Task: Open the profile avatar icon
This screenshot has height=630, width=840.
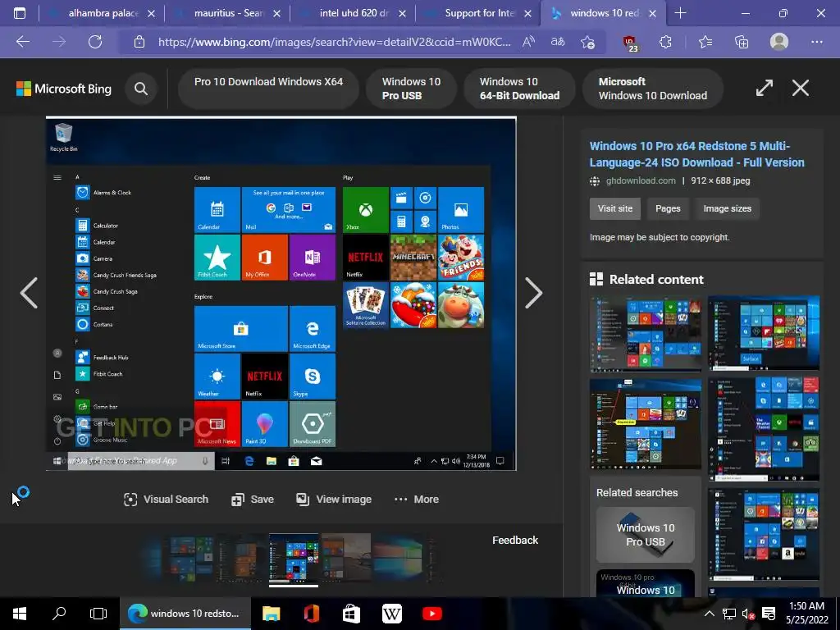Action: (x=779, y=42)
